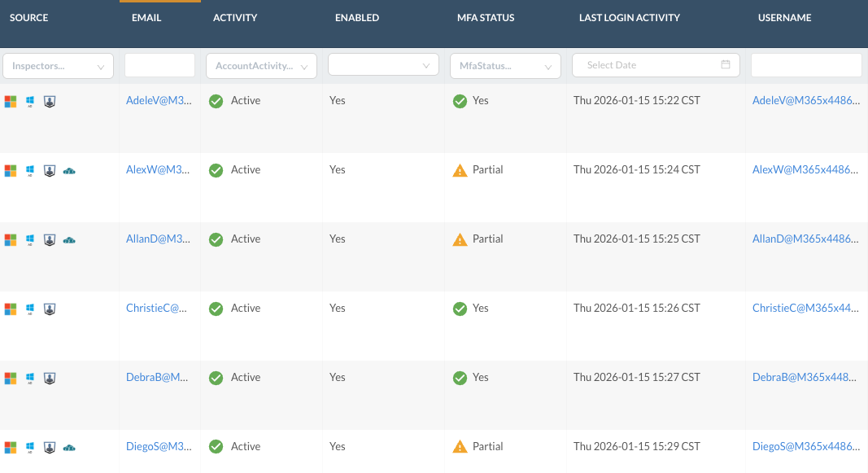Sort by the EMAIL column header
This screenshot has width=868, height=473.
click(146, 18)
